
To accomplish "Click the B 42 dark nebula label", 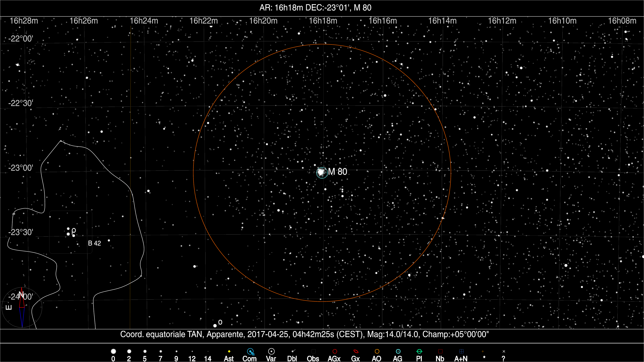I will (94, 243).
